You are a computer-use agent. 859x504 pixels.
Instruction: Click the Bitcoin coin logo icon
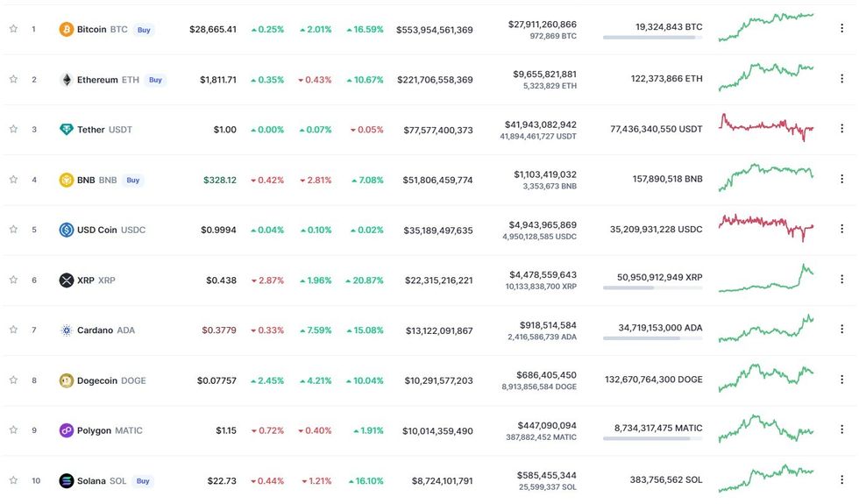pyautogui.click(x=66, y=30)
